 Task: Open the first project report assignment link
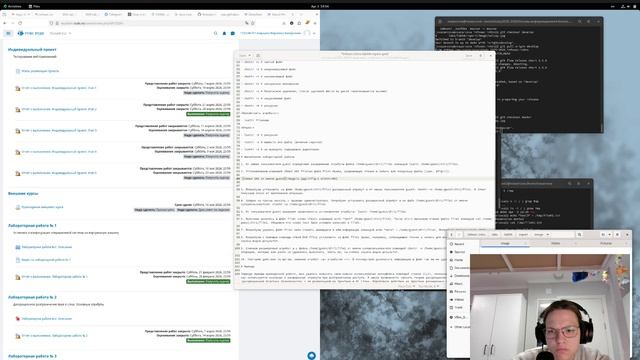[59, 88]
